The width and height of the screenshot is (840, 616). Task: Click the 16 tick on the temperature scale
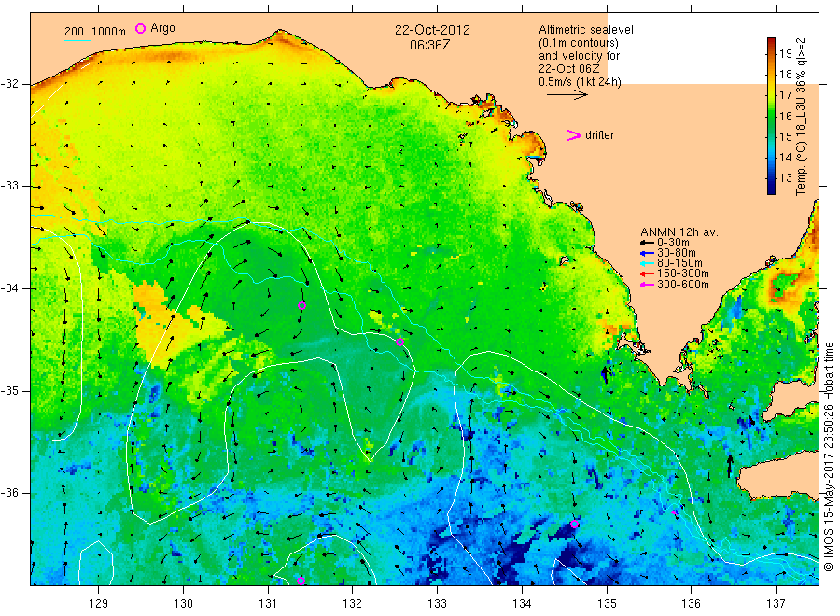pos(785,117)
